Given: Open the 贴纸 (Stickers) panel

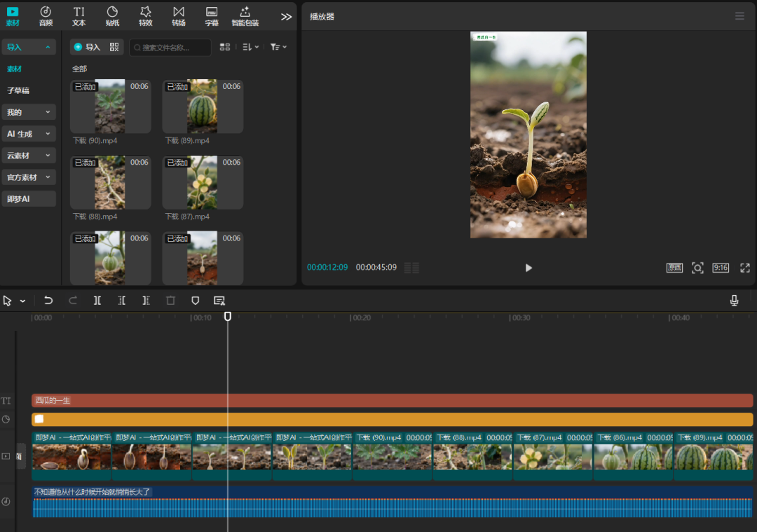Looking at the screenshot, I should pos(111,15).
